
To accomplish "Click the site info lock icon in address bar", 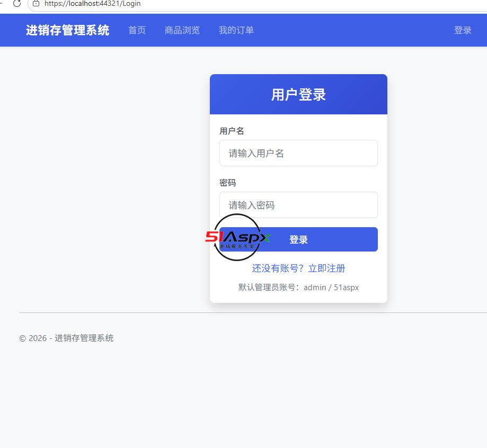I will pyautogui.click(x=36, y=3).
